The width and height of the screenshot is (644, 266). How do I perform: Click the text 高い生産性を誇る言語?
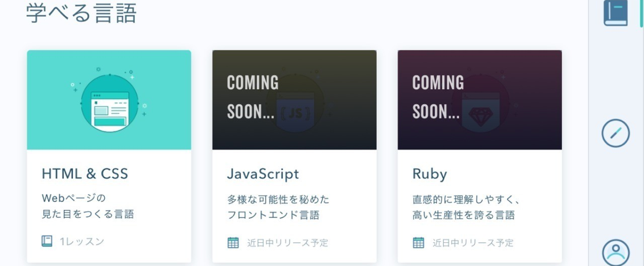[x=464, y=215]
